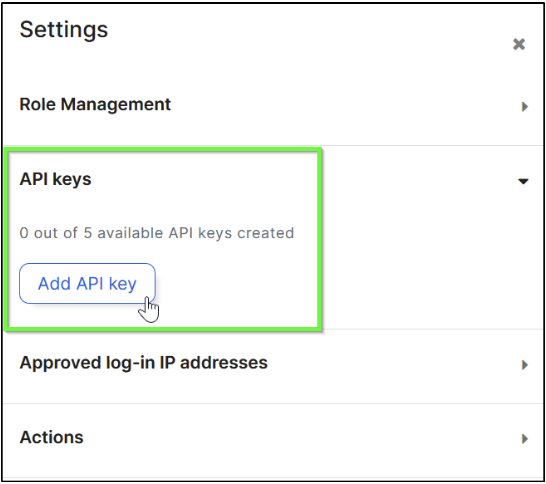Viewport: 546px width, 484px height.
Task: Select the Approved log-in IP addresses heading
Action: click(x=143, y=363)
